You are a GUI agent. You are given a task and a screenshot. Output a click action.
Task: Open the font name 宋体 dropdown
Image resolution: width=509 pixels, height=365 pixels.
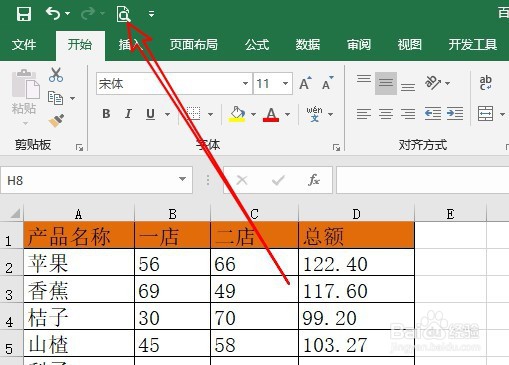[x=245, y=83]
